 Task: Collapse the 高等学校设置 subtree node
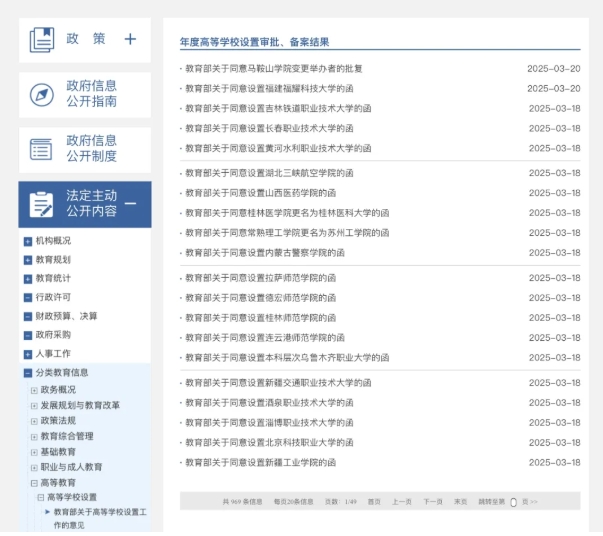point(41,497)
